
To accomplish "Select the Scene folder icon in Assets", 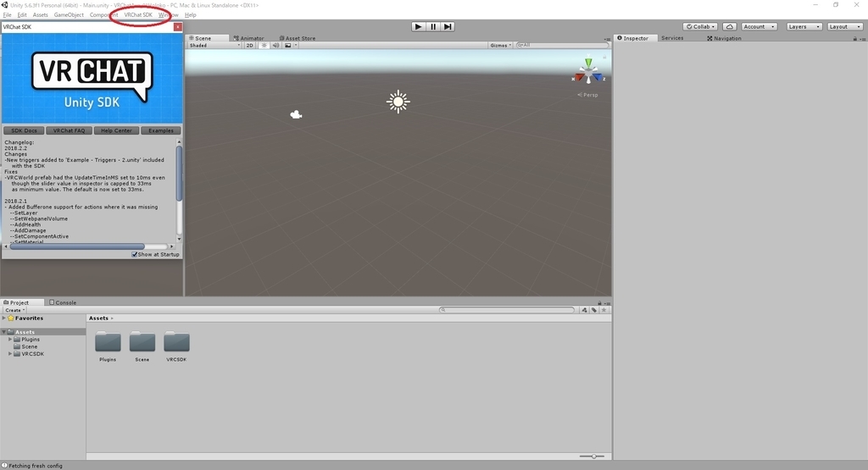I will 142,342.
